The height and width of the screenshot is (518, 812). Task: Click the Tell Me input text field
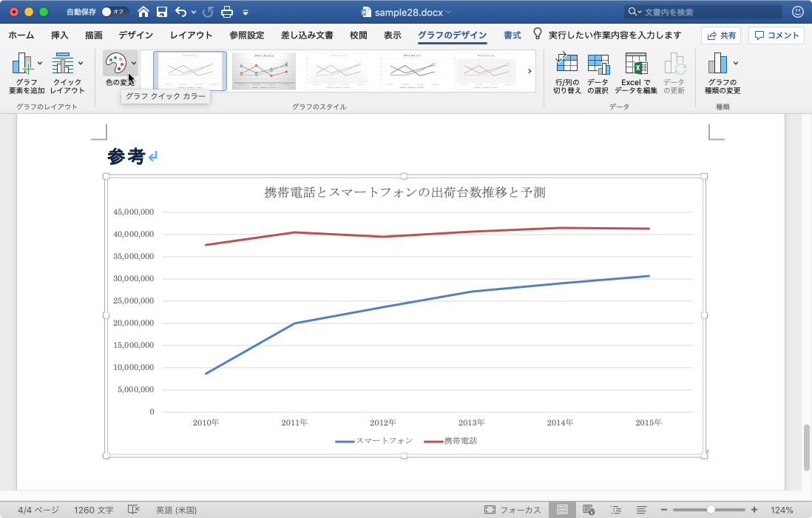pyautogui.click(x=615, y=36)
